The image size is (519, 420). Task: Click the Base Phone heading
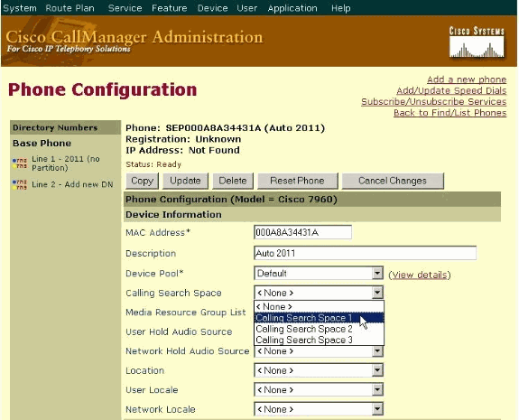click(x=42, y=143)
